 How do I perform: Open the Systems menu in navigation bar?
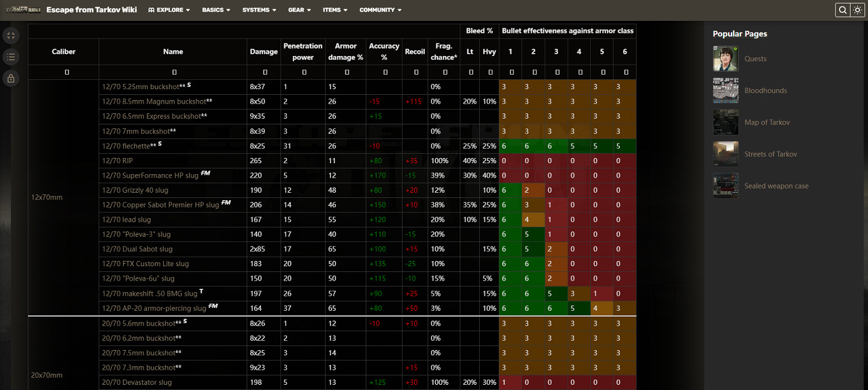259,10
